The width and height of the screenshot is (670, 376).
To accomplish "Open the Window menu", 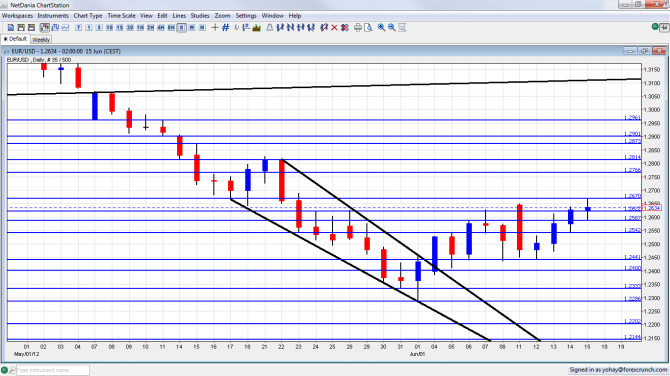I will [x=273, y=15].
